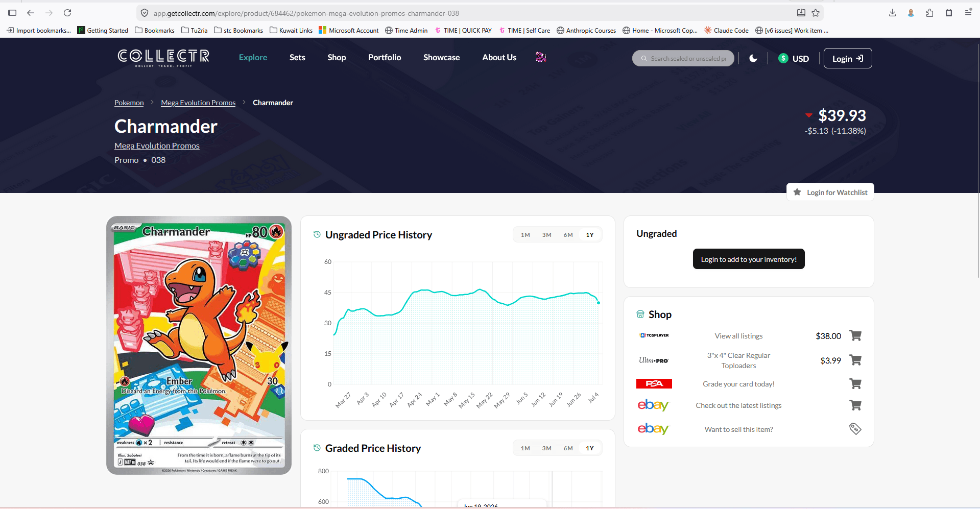The width and height of the screenshot is (980, 509).
Task: Click Want to sell this item
Action: pyautogui.click(x=738, y=429)
